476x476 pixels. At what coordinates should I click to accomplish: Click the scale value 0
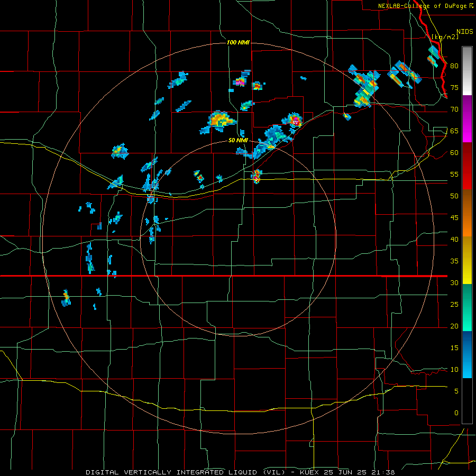pos(456,413)
